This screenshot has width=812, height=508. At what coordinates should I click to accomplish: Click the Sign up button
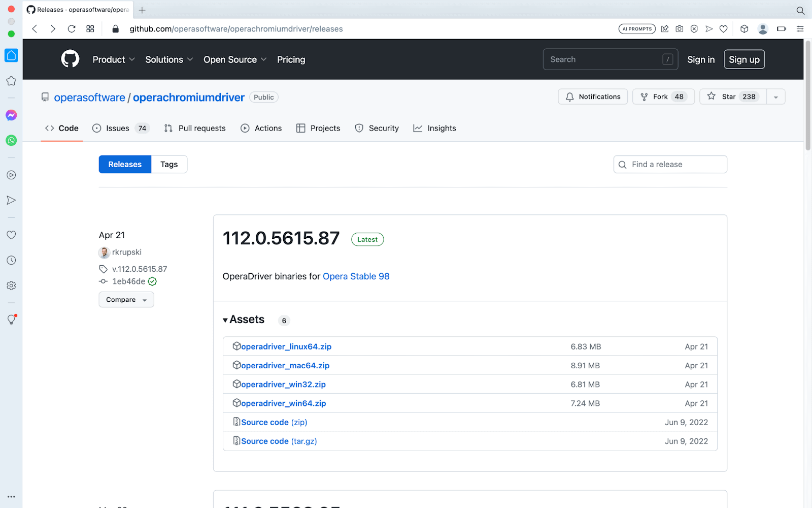(744, 59)
